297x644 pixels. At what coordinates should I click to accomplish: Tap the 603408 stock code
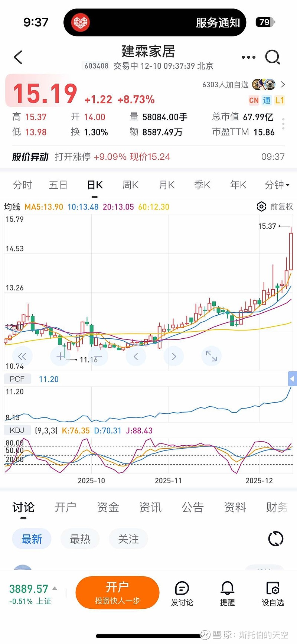(97, 66)
